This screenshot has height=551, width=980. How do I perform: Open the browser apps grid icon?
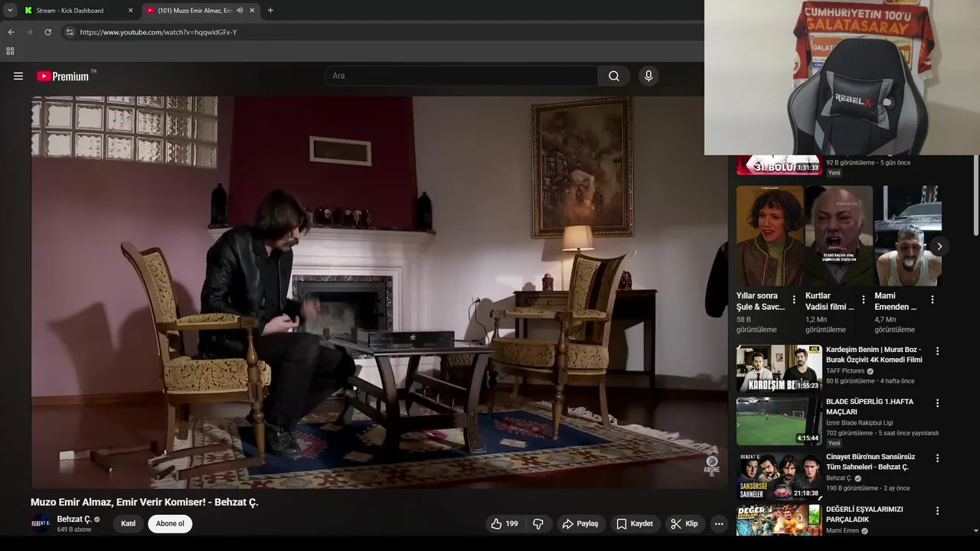[10, 51]
